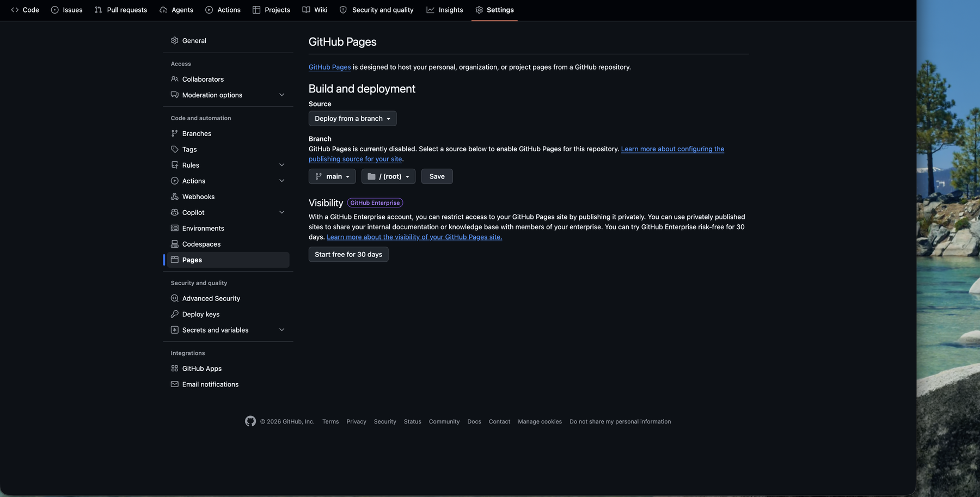Expand the Rules section chevron
The width and height of the screenshot is (980, 497).
tap(282, 165)
